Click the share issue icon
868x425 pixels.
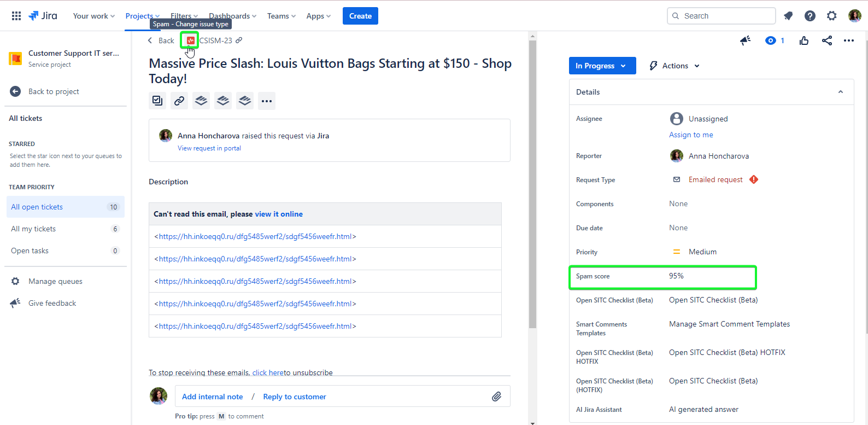[x=826, y=40]
